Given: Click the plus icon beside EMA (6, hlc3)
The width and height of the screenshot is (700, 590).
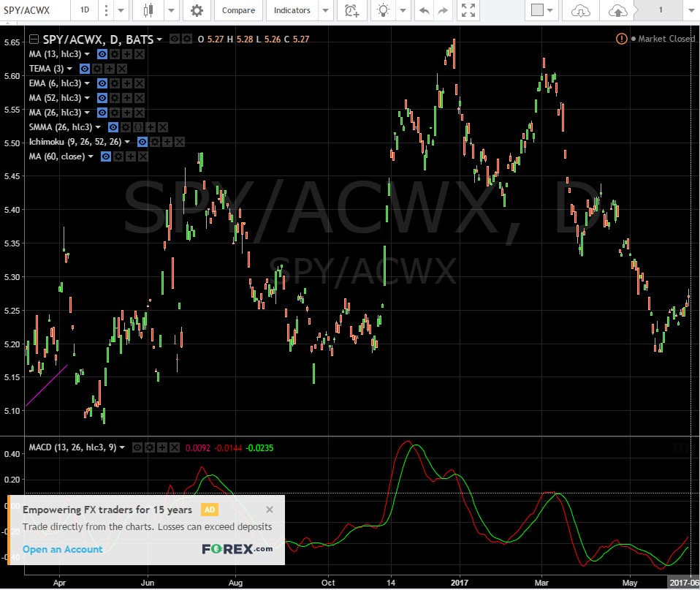Looking at the screenshot, I should (127, 83).
